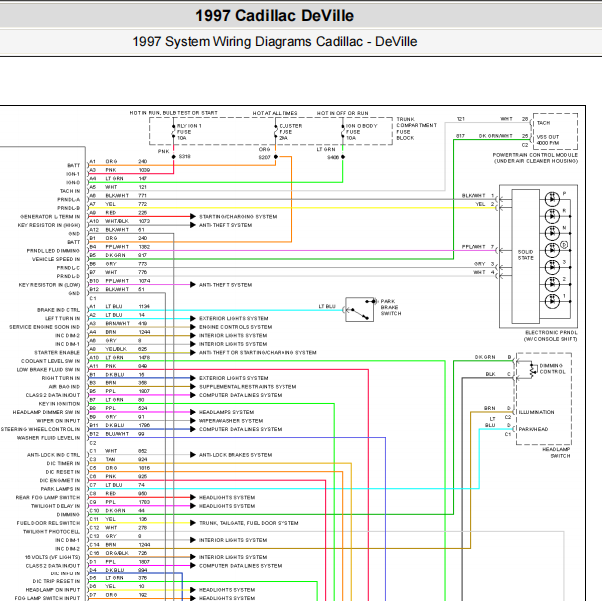Screen dimensions: 602x601
Task: Click the S406 splice dot
Action: point(343,157)
